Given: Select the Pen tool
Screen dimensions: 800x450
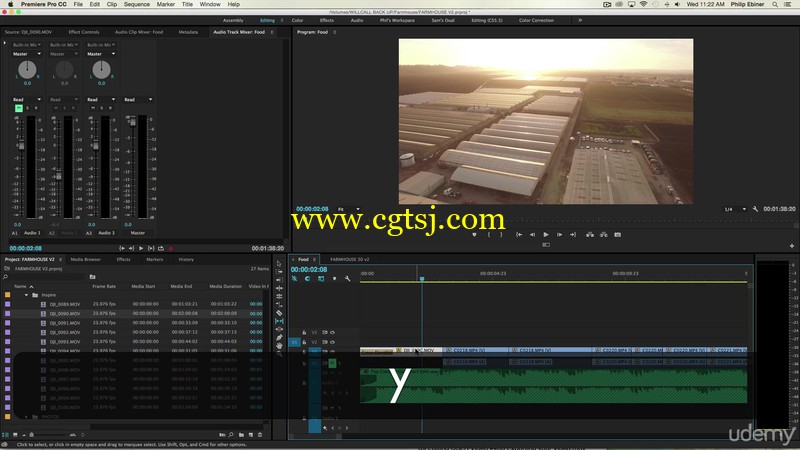Looking at the screenshot, I should click(279, 337).
